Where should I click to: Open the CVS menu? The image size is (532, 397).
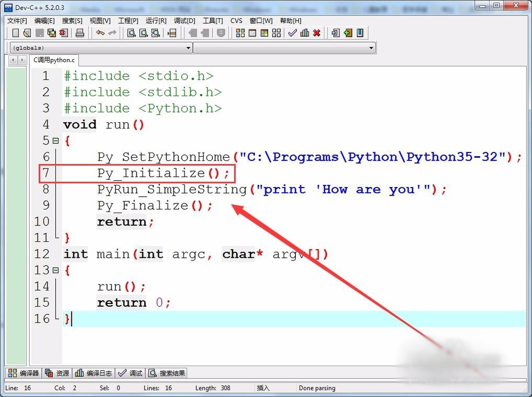click(236, 21)
